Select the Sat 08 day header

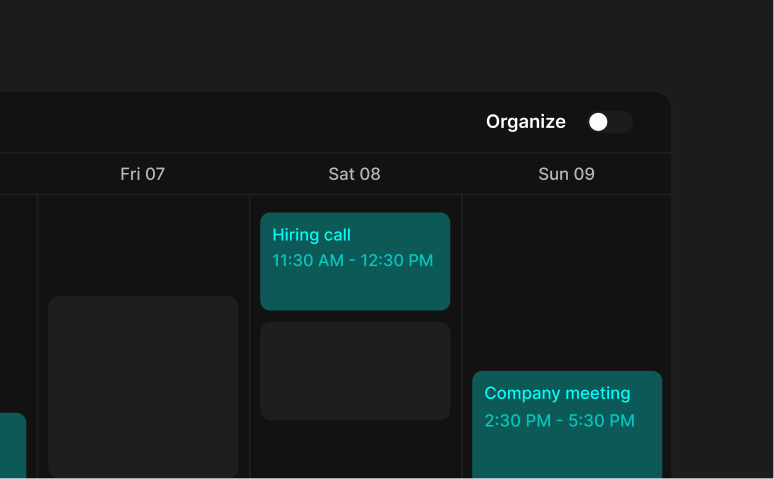pyautogui.click(x=354, y=174)
